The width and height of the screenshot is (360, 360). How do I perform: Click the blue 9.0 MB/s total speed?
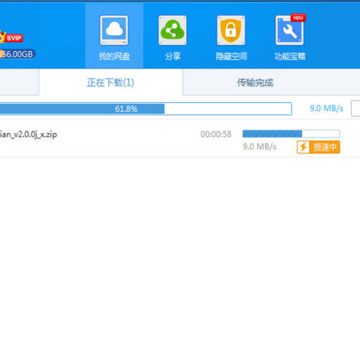click(x=326, y=108)
